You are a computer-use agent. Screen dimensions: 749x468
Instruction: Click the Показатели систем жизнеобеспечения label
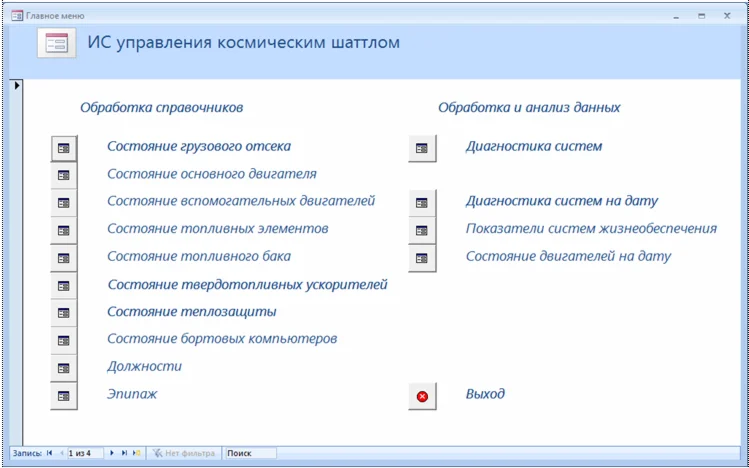point(591,229)
